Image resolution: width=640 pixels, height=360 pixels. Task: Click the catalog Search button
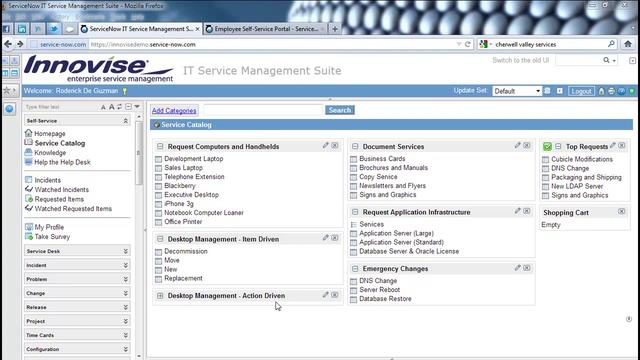340,110
